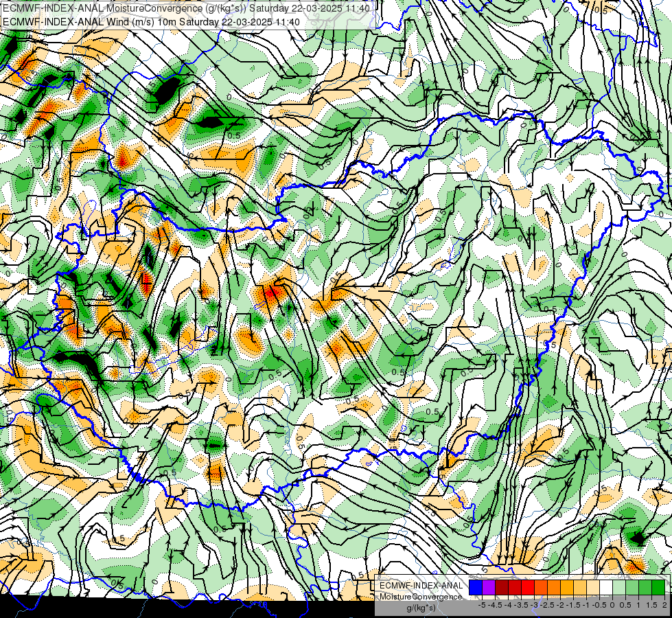This screenshot has height=618, width=672.
Task: Click the Wind (m/s) 10m title line
Action: (151, 21)
